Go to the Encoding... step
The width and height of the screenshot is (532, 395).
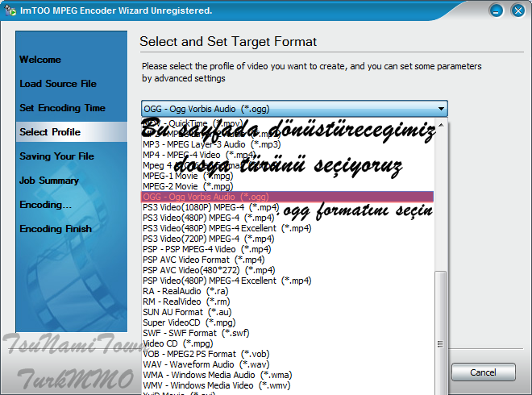click(x=45, y=205)
